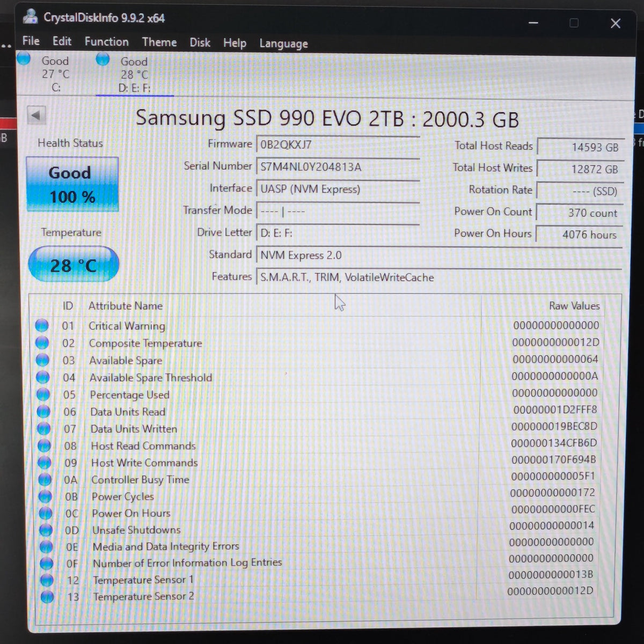Select the Percentage Used attribute name
644x644 pixels.
[x=129, y=394]
